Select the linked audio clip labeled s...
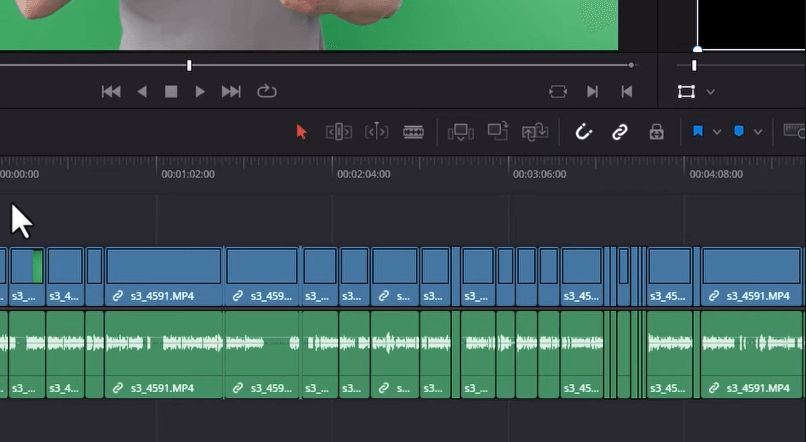 (x=395, y=354)
